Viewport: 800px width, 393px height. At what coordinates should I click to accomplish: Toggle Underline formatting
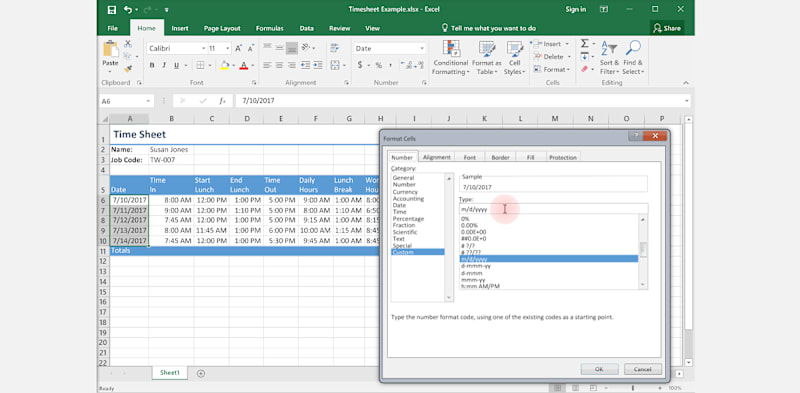[177, 65]
